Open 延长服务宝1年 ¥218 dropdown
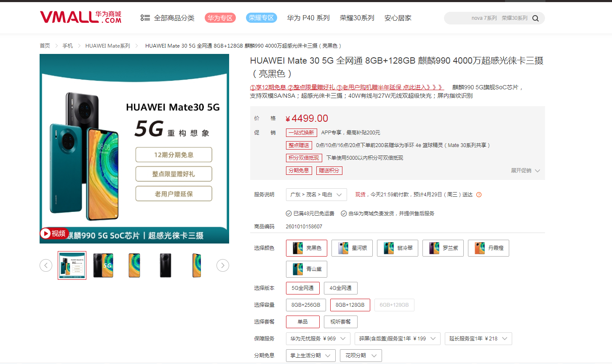612x364 pixels. (478, 339)
